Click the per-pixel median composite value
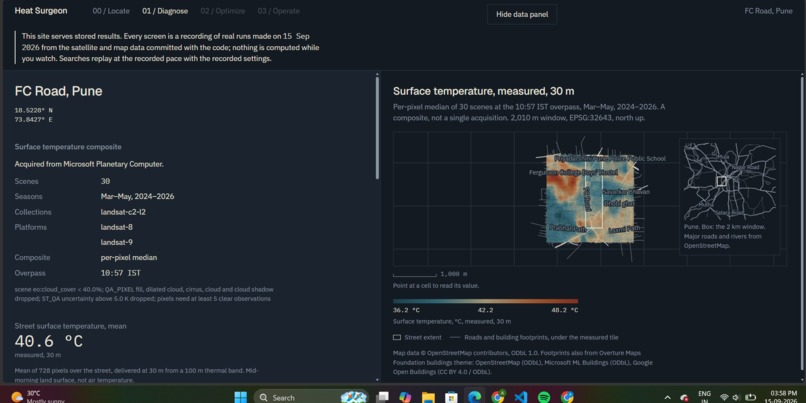The width and height of the screenshot is (806, 403). pyautogui.click(x=129, y=258)
